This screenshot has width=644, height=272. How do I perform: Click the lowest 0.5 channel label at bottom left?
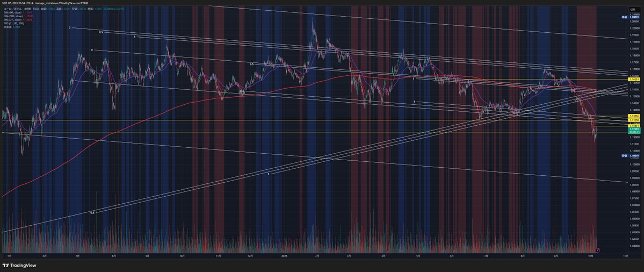click(92, 213)
